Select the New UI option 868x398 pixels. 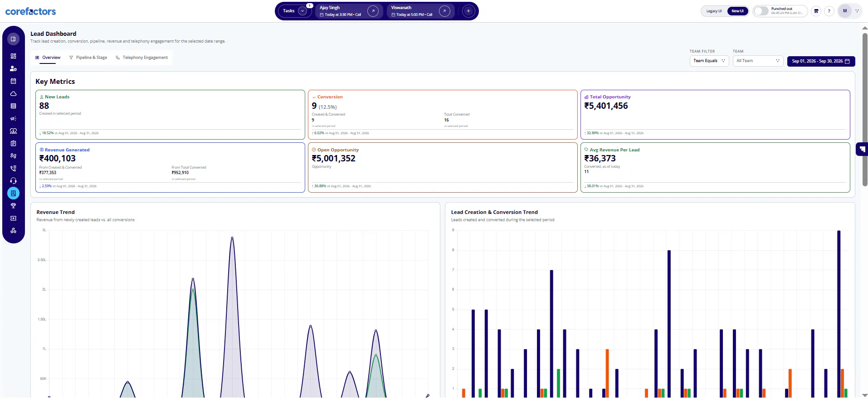point(737,11)
